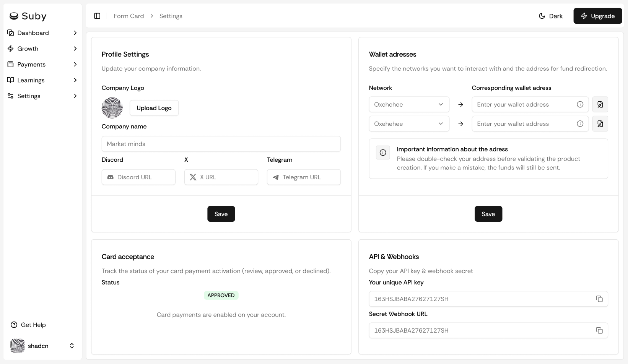Screen dimensions: 628x364
Task: Copy the Secret Webhook URL
Action: (x=599, y=330)
